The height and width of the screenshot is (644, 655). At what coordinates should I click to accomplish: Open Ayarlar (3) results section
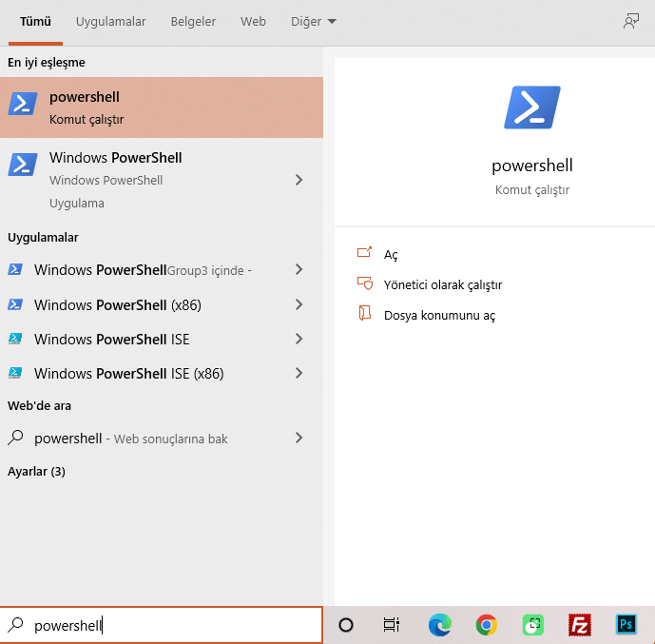(x=36, y=472)
